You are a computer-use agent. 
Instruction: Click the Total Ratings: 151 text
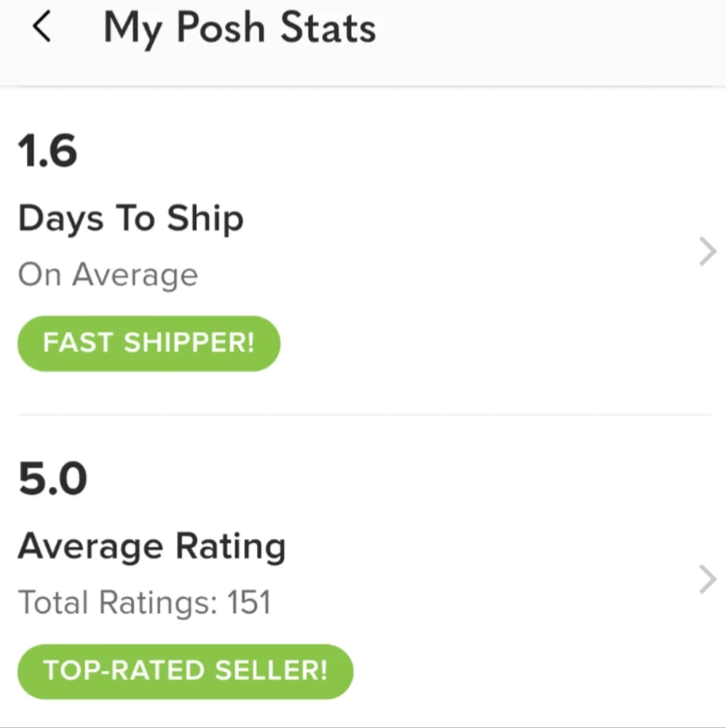click(144, 603)
